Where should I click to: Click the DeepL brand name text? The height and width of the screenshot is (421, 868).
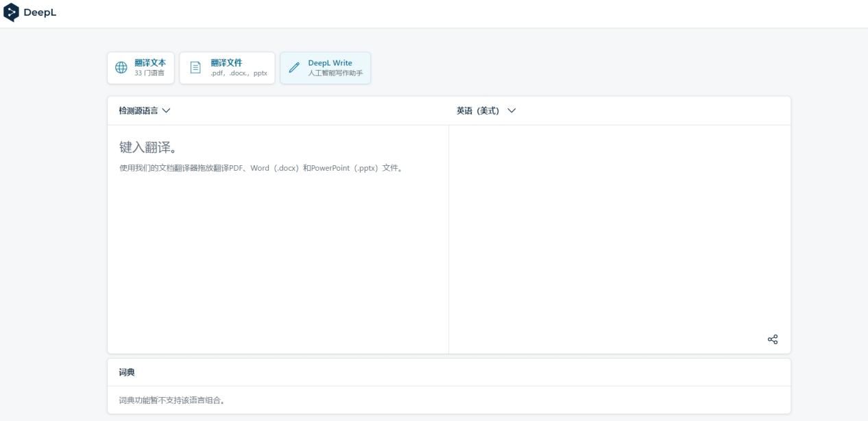click(x=40, y=12)
